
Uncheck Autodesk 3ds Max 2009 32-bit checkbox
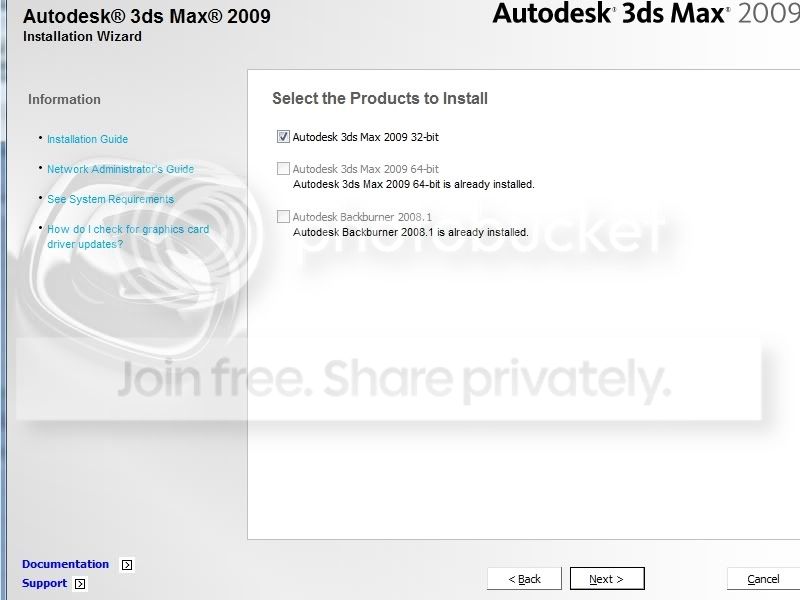point(283,137)
